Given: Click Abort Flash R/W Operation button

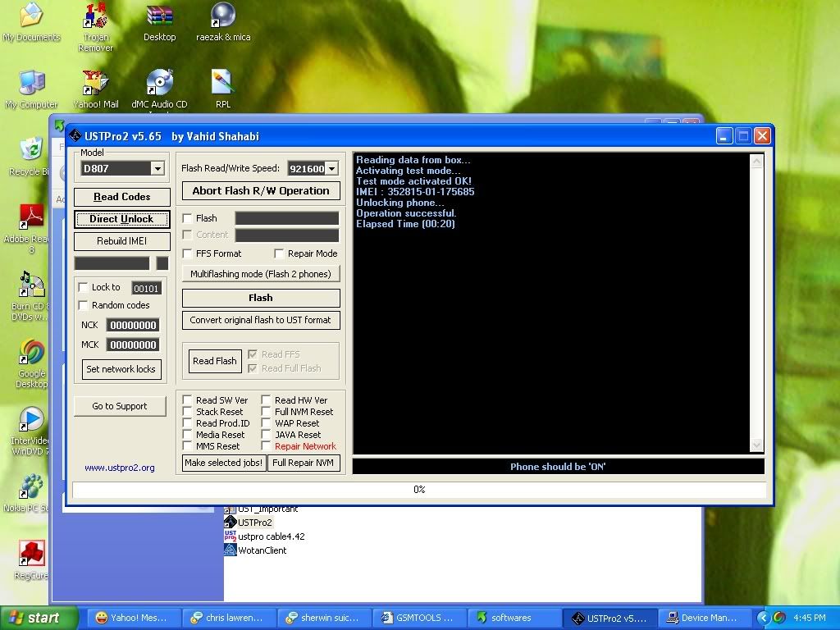Looking at the screenshot, I should tap(261, 190).
